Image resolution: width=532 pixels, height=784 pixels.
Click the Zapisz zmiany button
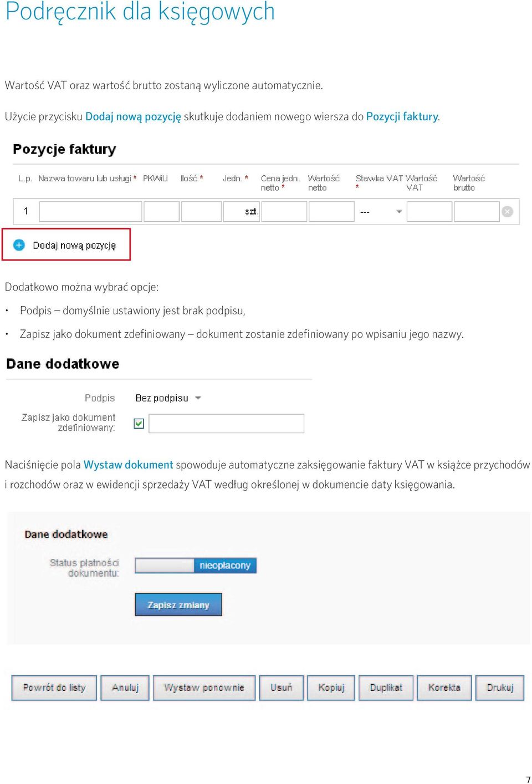pos(178,605)
